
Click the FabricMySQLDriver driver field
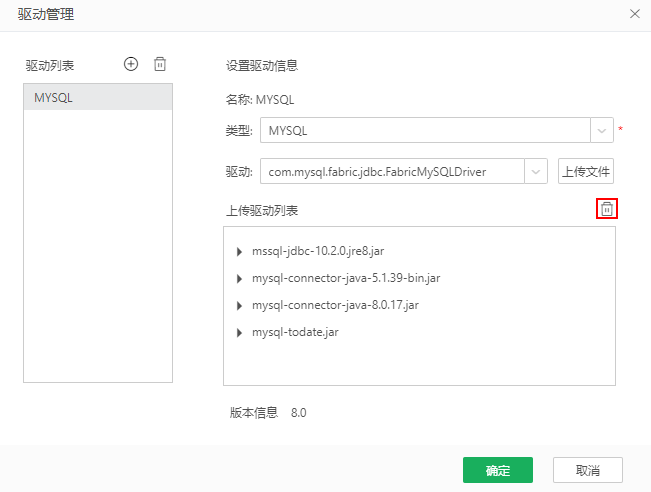(392, 171)
